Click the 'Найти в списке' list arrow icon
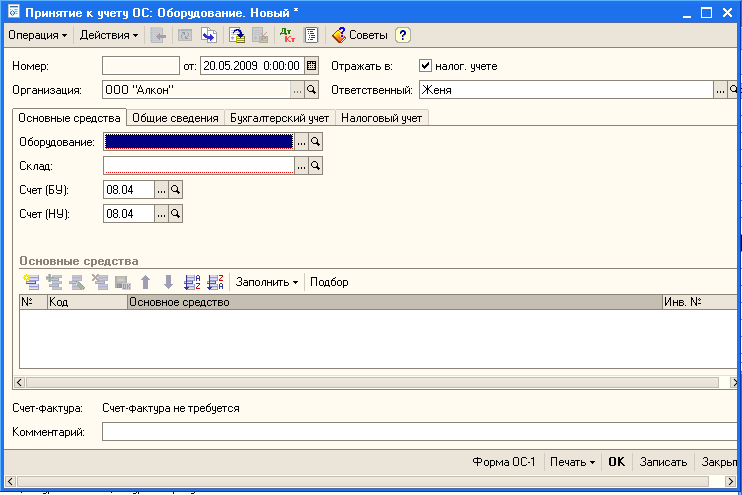The height and width of the screenshot is (495, 742). [158, 35]
